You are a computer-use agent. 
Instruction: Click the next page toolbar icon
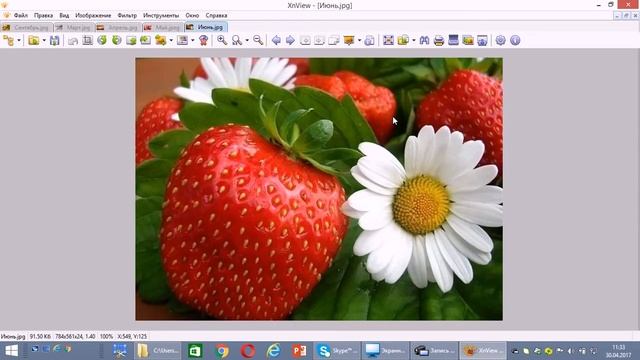320,40
